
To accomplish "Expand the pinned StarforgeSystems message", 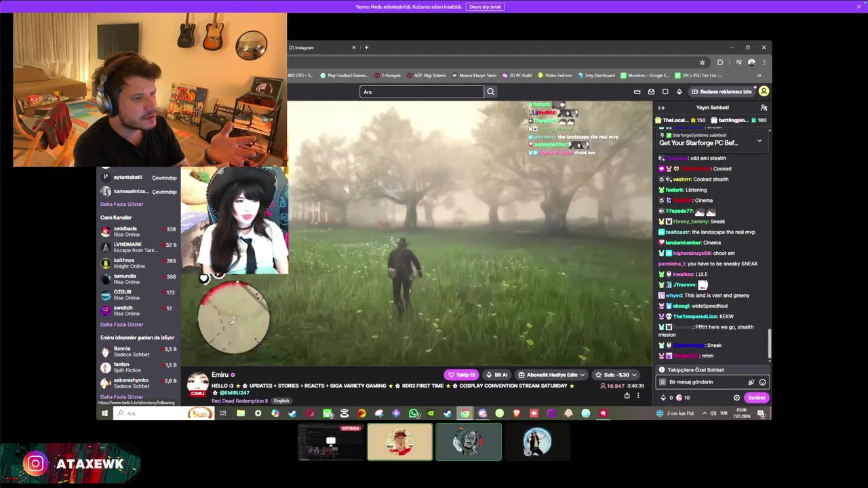I will 759,141.
